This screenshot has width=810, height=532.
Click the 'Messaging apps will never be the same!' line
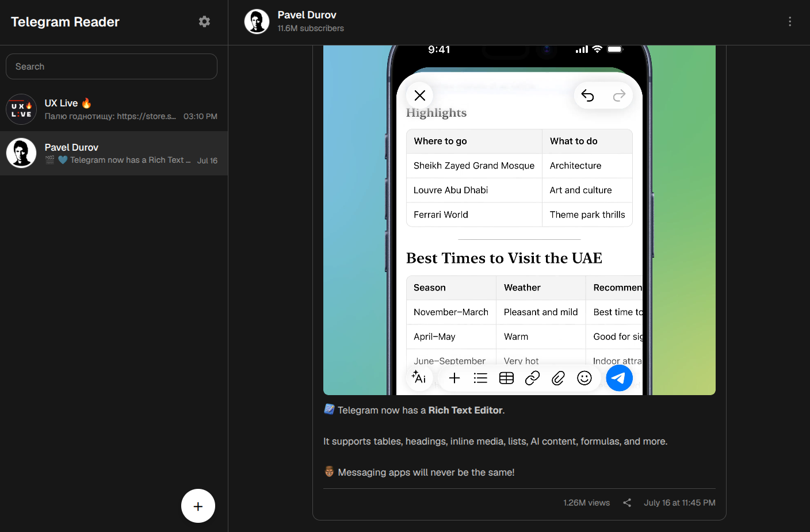tap(426, 472)
